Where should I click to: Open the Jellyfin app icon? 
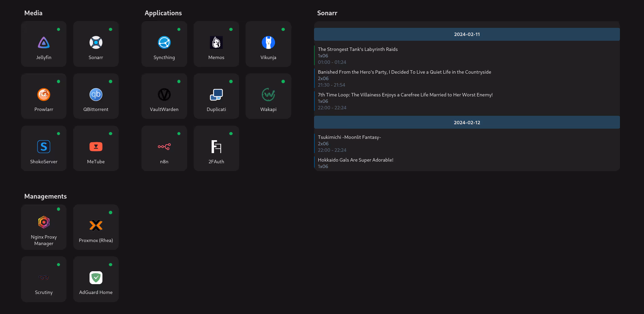[x=44, y=42]
